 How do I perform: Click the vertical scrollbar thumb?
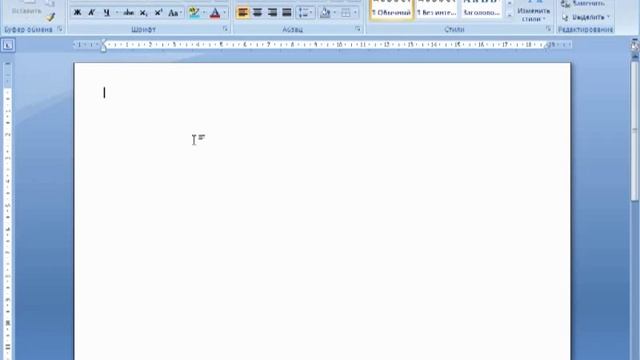(634, 131)
